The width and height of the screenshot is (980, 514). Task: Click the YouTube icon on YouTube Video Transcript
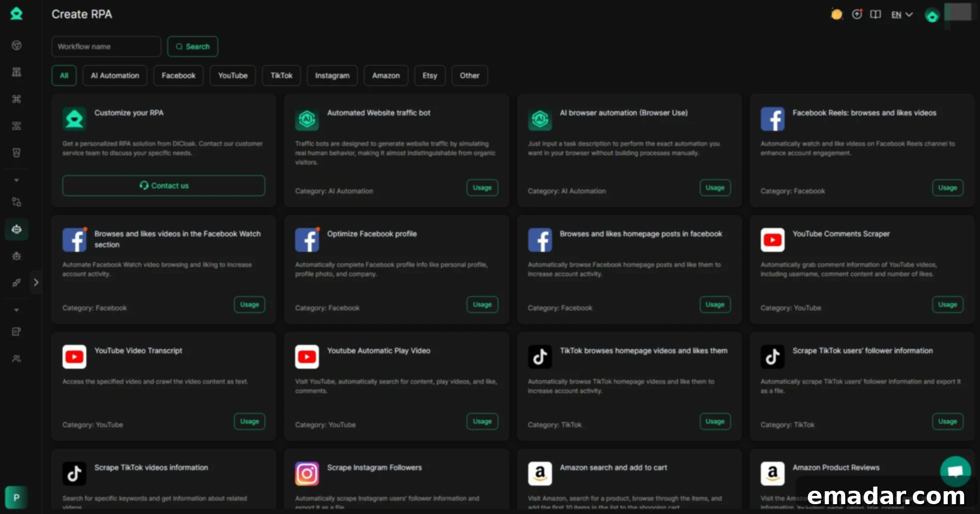pos(74,357)
